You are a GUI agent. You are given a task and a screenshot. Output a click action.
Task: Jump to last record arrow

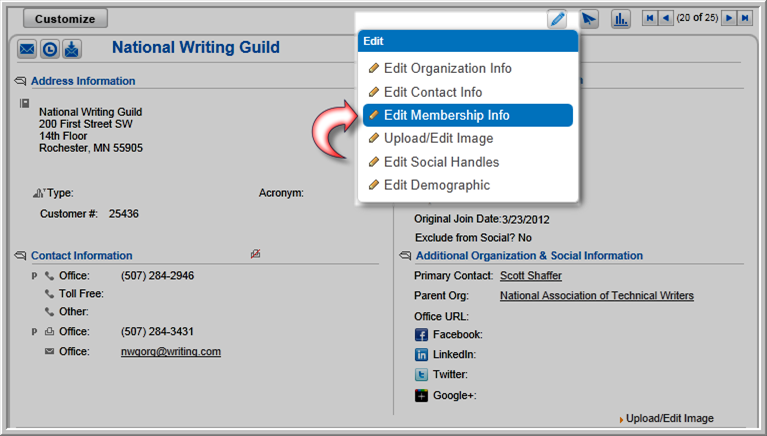pyautogui.click(x=745, y=18)
